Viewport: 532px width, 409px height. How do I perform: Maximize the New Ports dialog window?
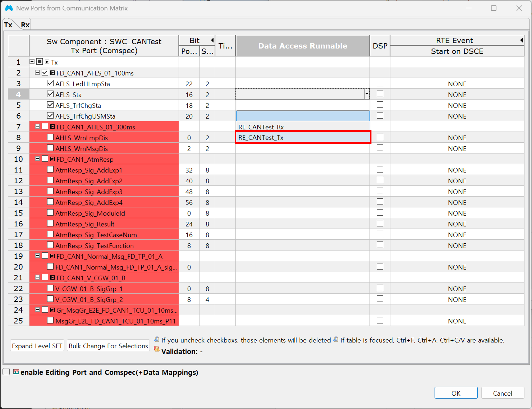click(493, 8)
